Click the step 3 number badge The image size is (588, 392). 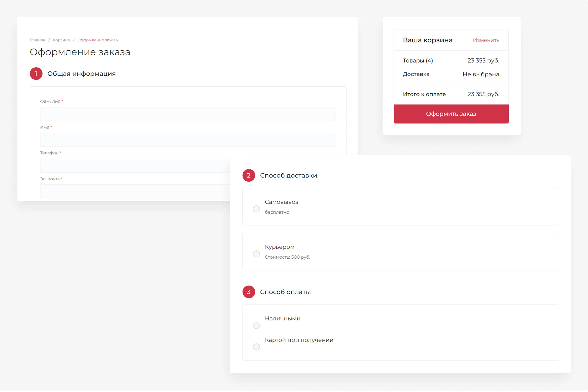pos(248,292)
